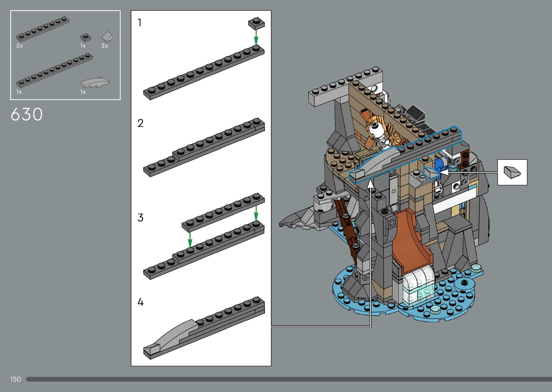Click the sub-step 1 number label
The height and width of the screenshot is (392, 552).
point(140,23)
